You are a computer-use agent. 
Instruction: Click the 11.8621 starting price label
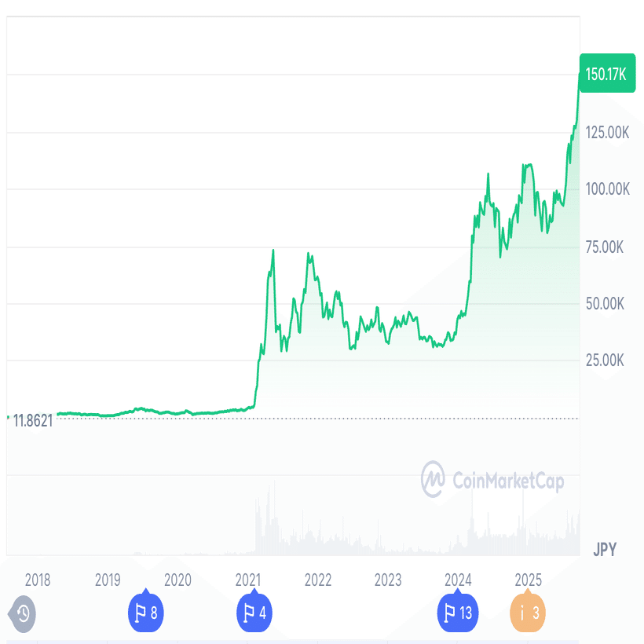[x=32, y=421]
